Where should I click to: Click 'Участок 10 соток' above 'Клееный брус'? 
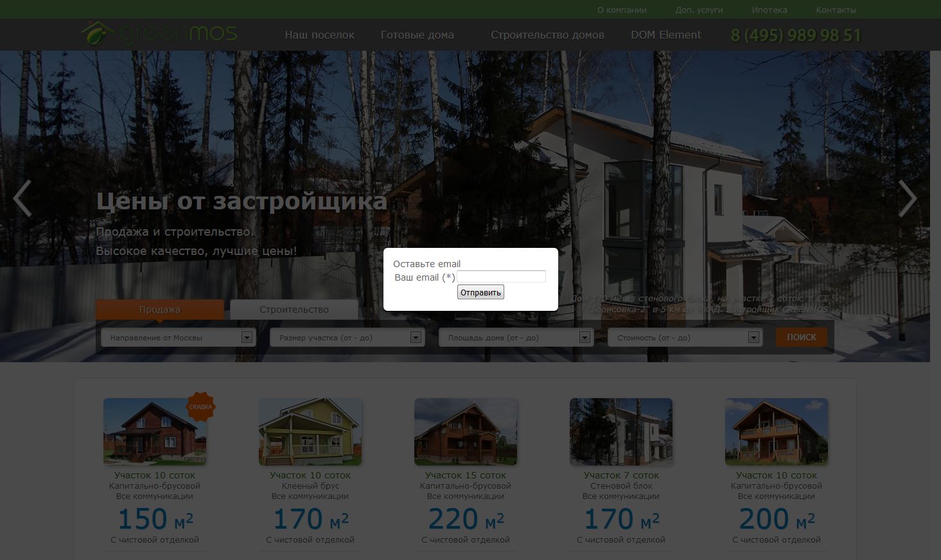[x=310, y=475]
